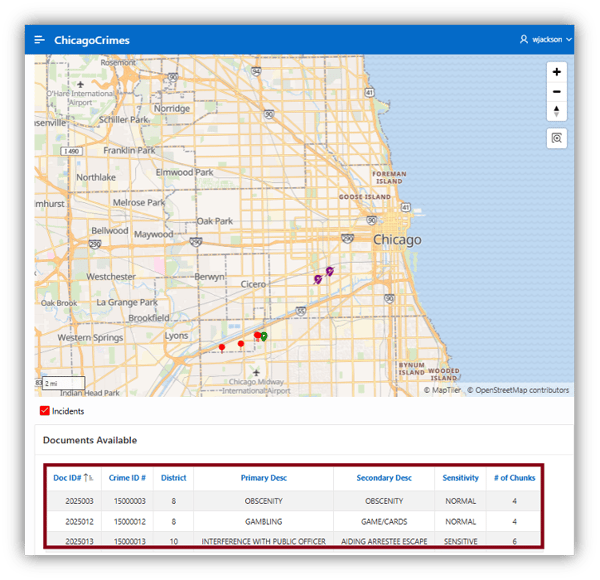This screenshot has height=580, width=600.
Task: Click the MapTiler attribution link
Action: 445,390
